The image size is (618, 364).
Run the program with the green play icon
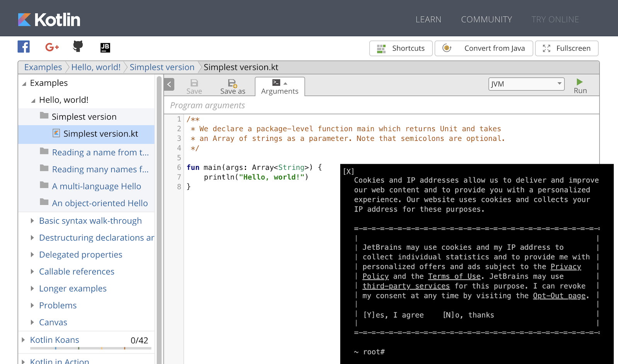(580, 82)
